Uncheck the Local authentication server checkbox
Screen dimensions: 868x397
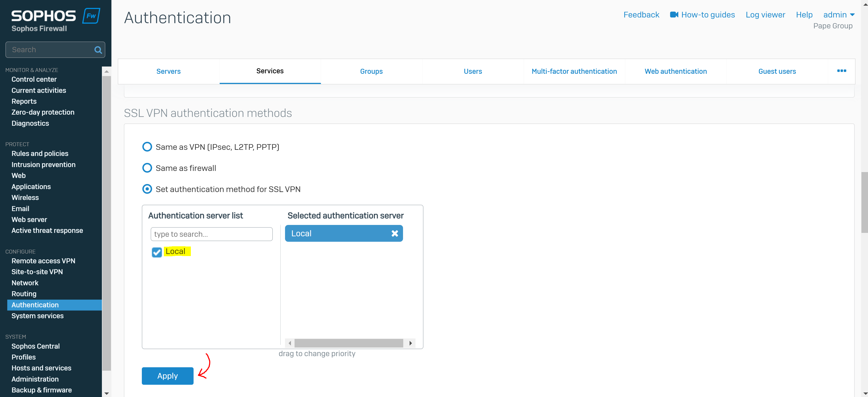157,252
